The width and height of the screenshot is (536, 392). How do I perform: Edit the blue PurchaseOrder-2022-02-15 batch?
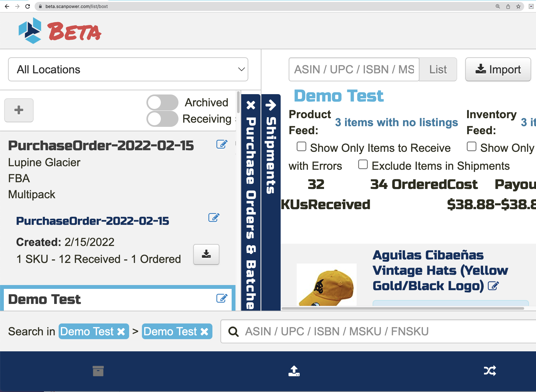coord(214,218)
